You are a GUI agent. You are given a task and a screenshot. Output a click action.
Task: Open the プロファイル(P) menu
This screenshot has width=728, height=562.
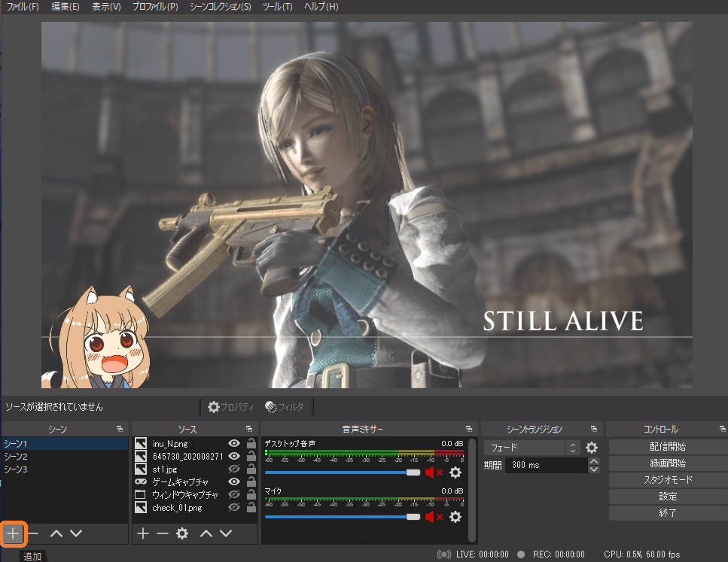point(155,7)
